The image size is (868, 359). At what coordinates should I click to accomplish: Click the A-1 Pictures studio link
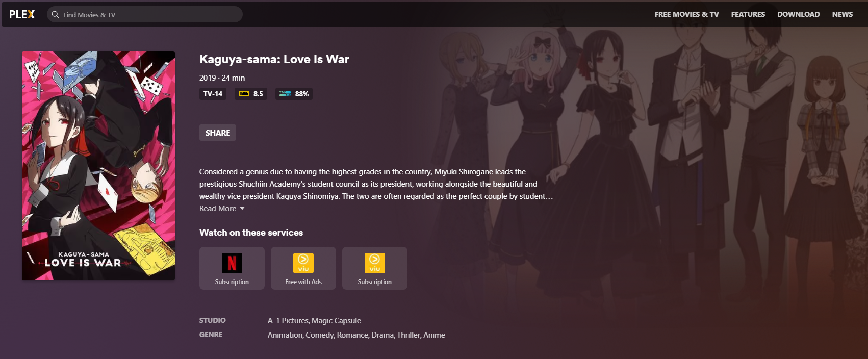point(288,321)
